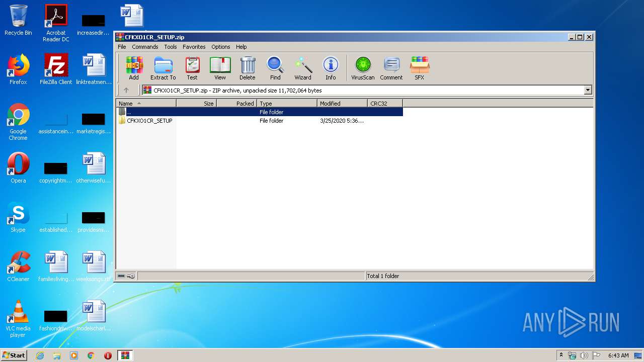Open the Options menu
This screenshot has height=362, width=644.
[x=221, y=47]
